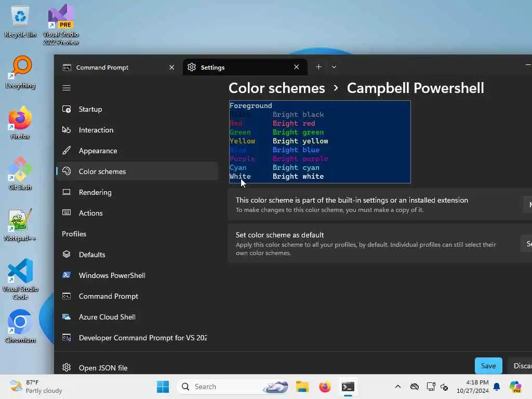Select Color schemes in the sidebar
Image resolution: width=532 pixels, height=399 pixels.
(x=137, y=171)
